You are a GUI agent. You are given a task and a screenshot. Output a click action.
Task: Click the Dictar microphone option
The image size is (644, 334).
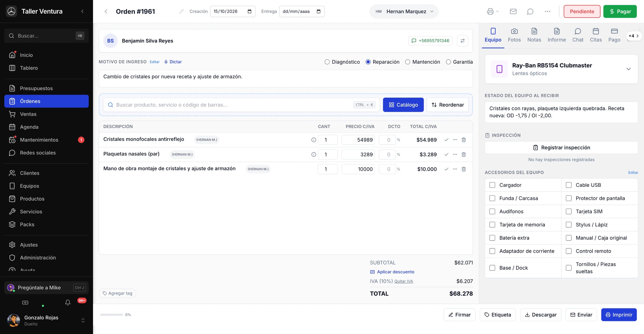pos(173,62)
